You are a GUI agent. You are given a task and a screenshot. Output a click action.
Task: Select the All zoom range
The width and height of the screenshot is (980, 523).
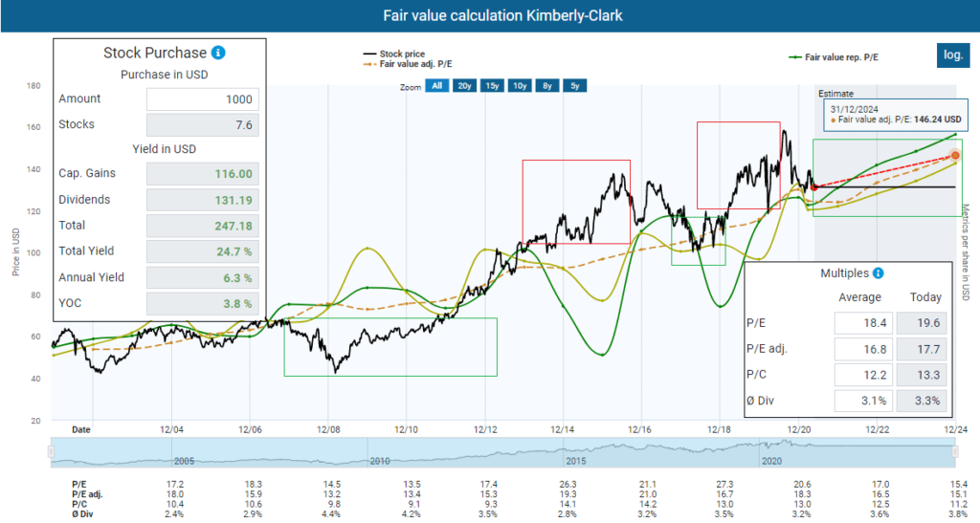coord(436,86)
